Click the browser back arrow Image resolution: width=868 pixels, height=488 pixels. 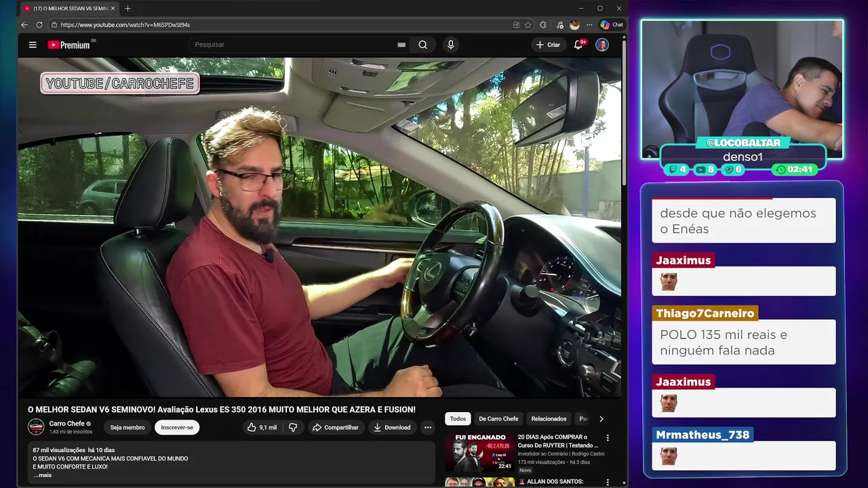(24, 25)
